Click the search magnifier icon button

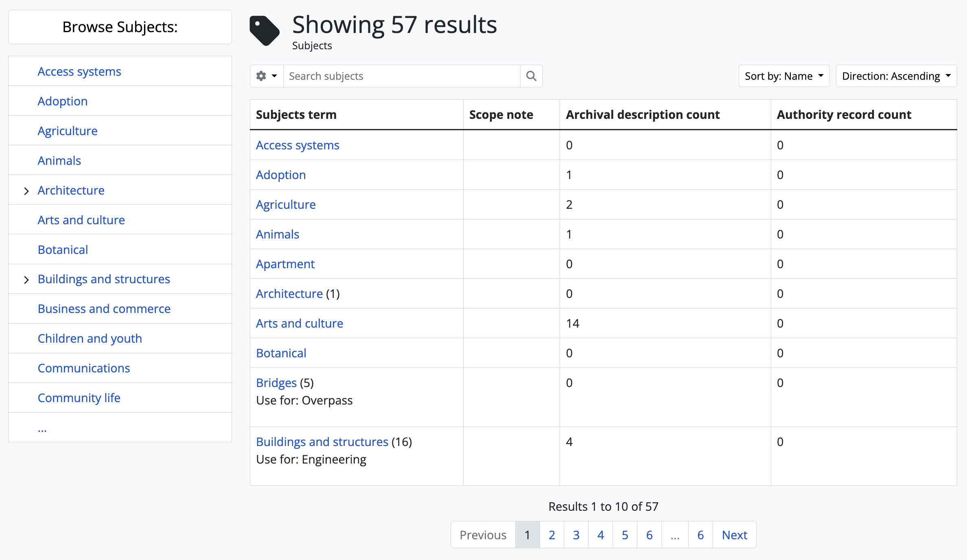pyautogui.click(x=531, y=76)
